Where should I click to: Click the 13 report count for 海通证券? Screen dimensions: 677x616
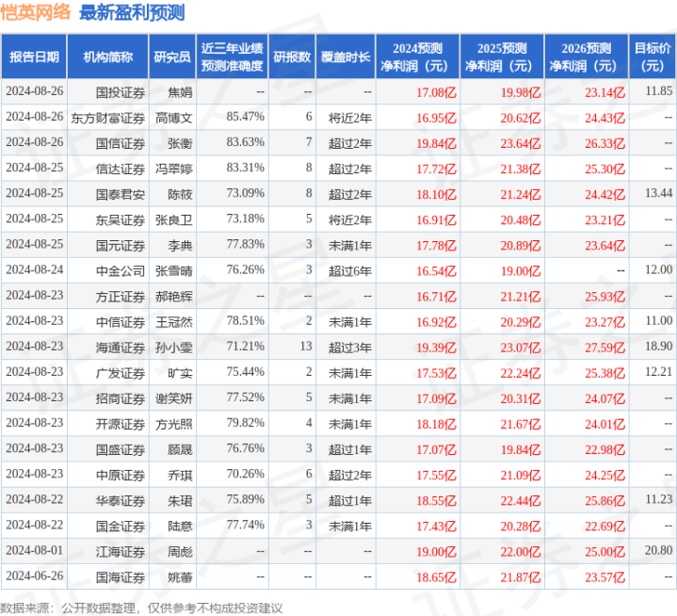click(306, 346)
